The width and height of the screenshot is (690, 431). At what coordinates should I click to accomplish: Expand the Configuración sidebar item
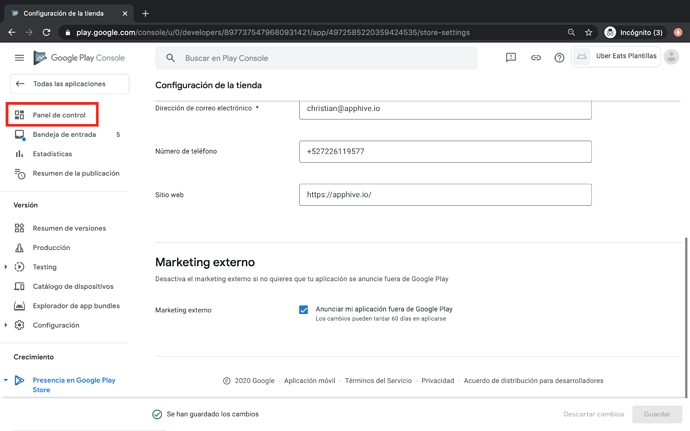pos(6,325)
